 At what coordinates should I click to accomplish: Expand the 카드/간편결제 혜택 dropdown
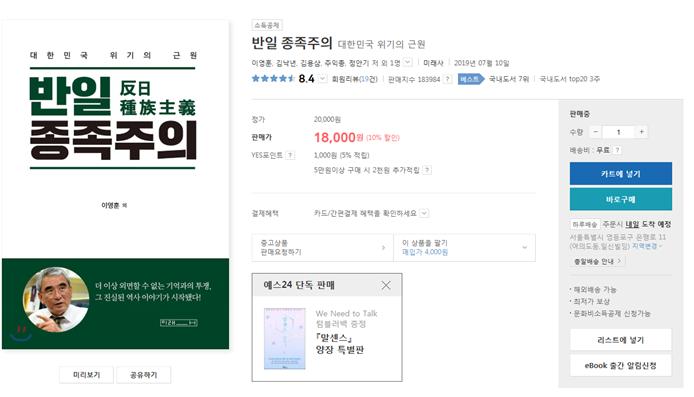pos(424,213)
